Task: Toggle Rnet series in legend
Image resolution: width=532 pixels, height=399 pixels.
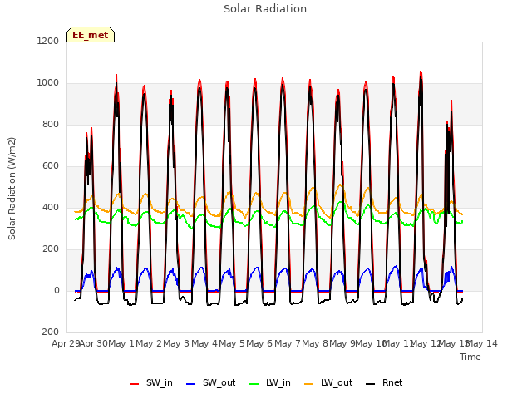Action: tap(384, 382)
